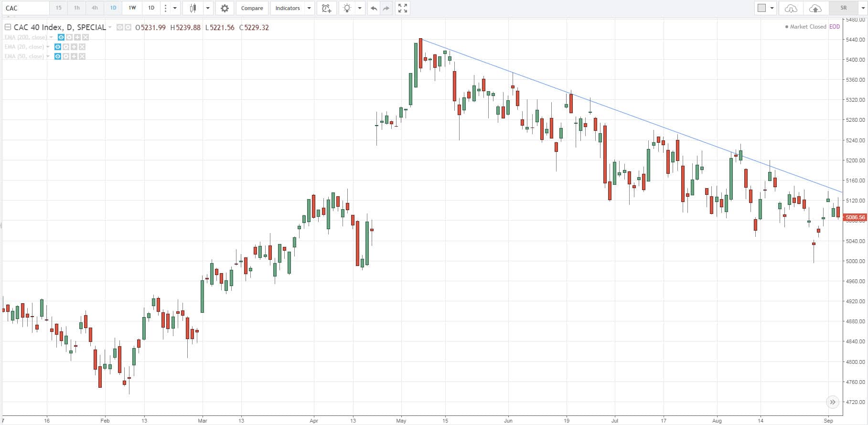Select the 4h timeframe tab
The image size is (868, 425).
[95, 8]
